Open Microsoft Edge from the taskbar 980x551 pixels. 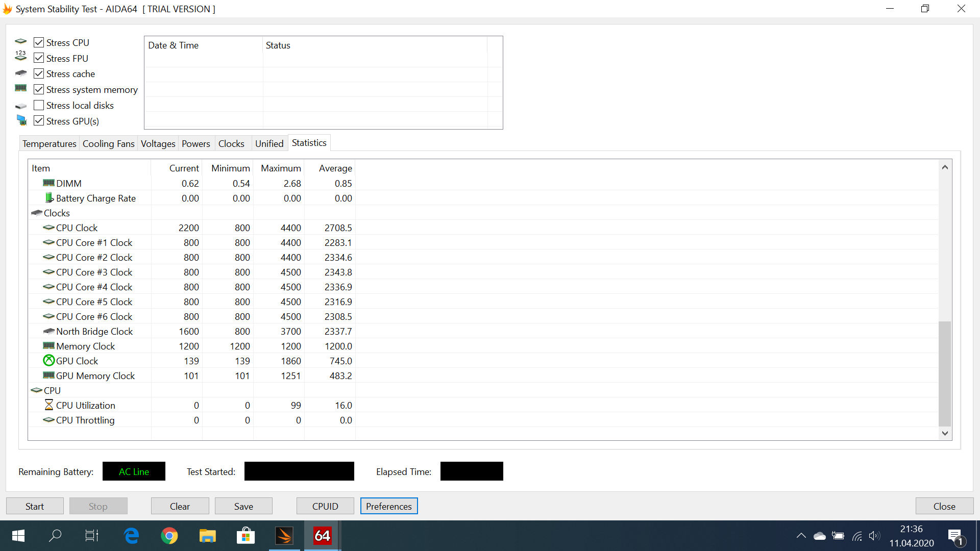[x=131, y=536]
